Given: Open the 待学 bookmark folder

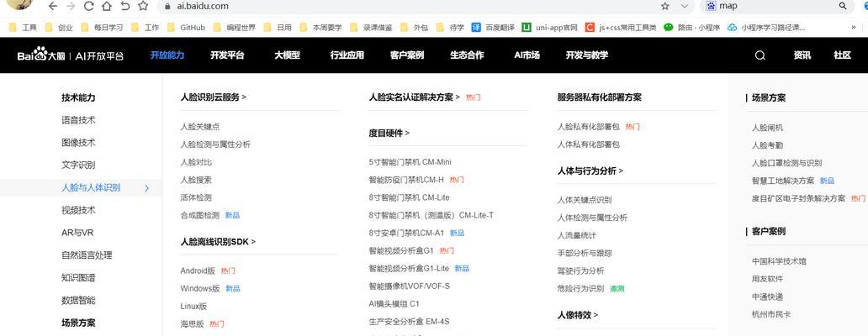Looking at the screenshot, I should (450, 27).
